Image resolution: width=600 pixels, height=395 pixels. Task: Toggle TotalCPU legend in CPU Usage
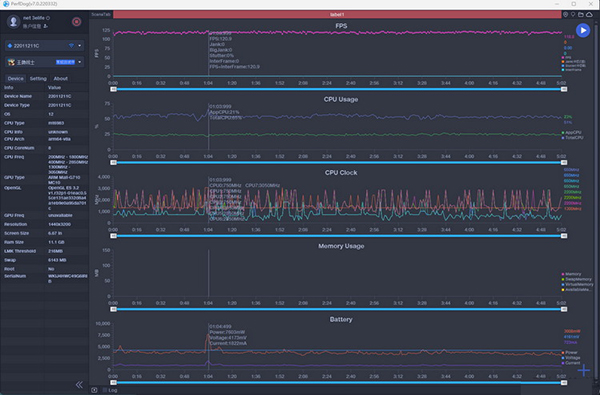[x=573, y=137]
